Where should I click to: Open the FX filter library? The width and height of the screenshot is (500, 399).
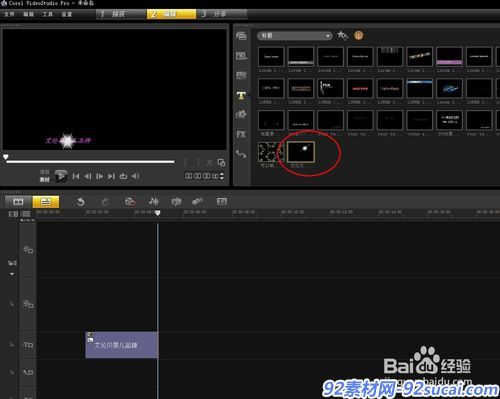point(241,134)
